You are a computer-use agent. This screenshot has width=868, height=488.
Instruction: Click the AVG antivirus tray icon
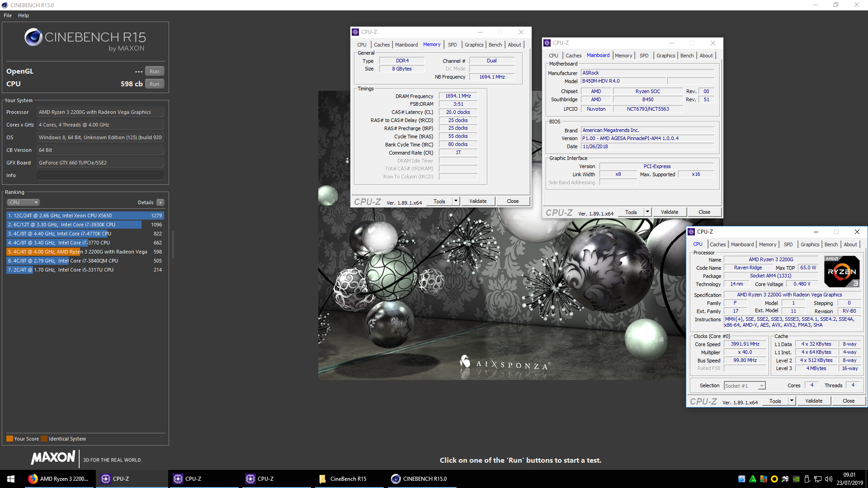(764, 479)
